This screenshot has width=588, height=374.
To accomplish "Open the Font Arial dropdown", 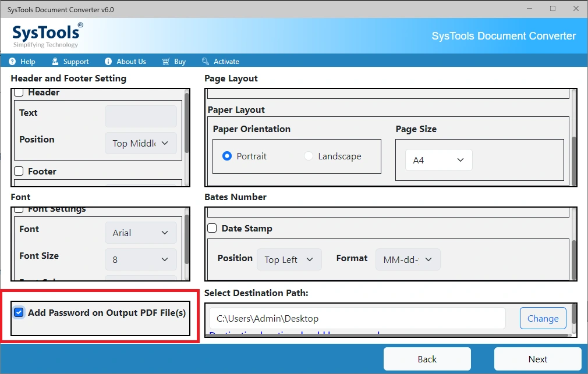I will 141,233.
